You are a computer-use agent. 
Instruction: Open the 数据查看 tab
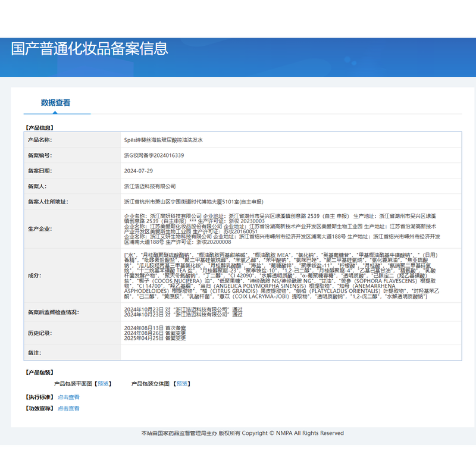pyautogui.click(x=56, y=102)
